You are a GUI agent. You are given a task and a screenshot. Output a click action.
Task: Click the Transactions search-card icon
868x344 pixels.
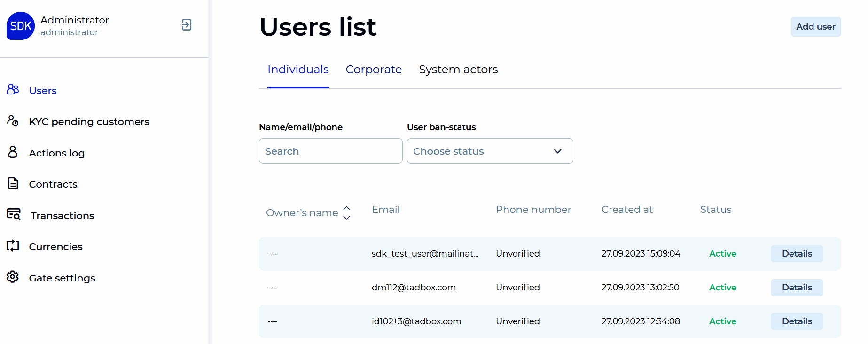(x=14, y=214)
